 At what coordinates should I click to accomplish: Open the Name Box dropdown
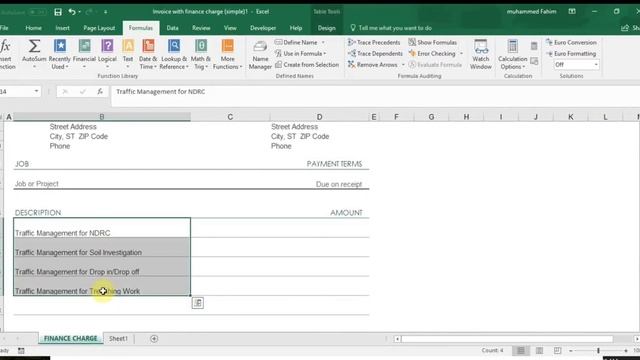pyautogui.click(x=36, y=91)
